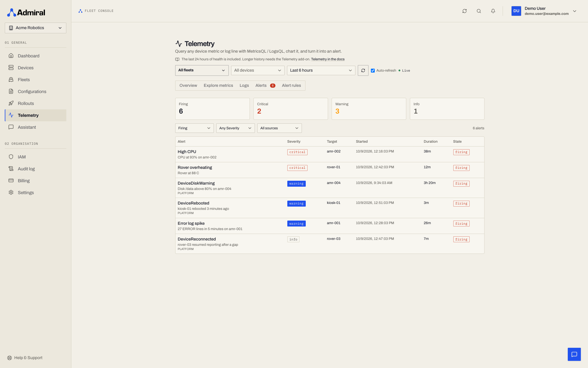Open the Billing page
Image resolution: width=588 pixels, height=368 pixels.
(35, 181)
